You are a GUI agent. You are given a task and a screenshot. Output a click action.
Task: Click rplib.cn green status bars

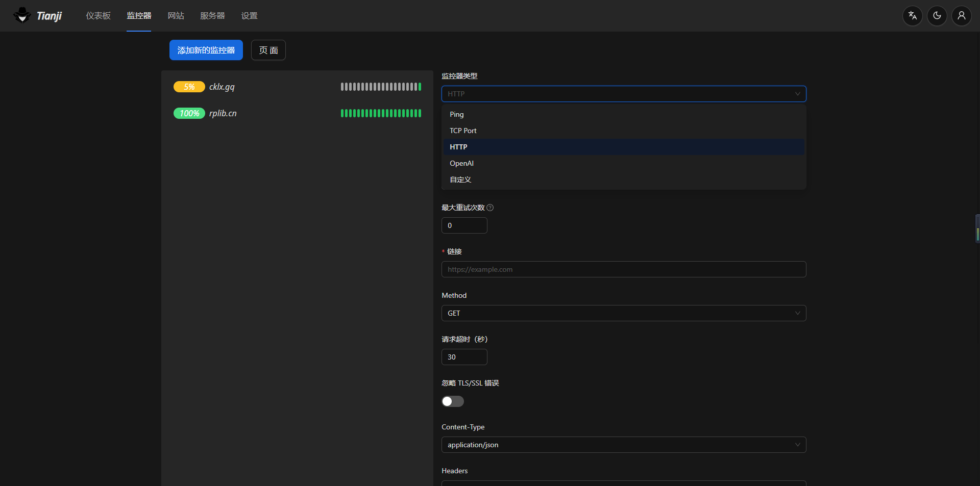click(381, 113)
